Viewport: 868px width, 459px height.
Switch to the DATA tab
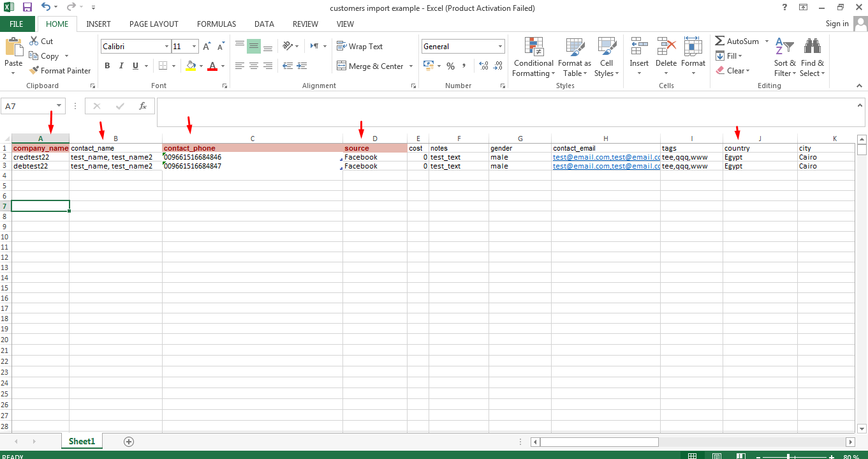pos(264,24)
